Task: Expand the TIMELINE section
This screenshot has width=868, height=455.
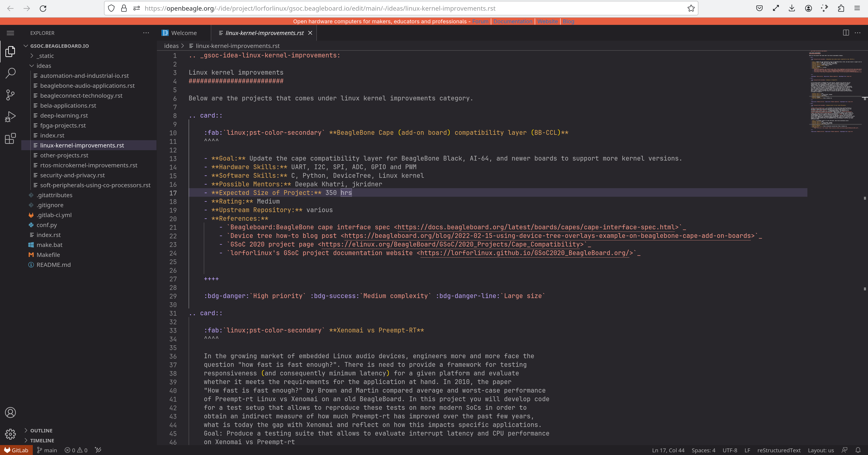Action: click(43, 440)
